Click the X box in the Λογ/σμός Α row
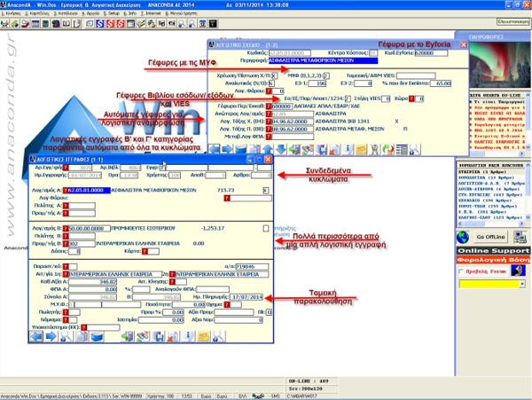 coord(266,191)
